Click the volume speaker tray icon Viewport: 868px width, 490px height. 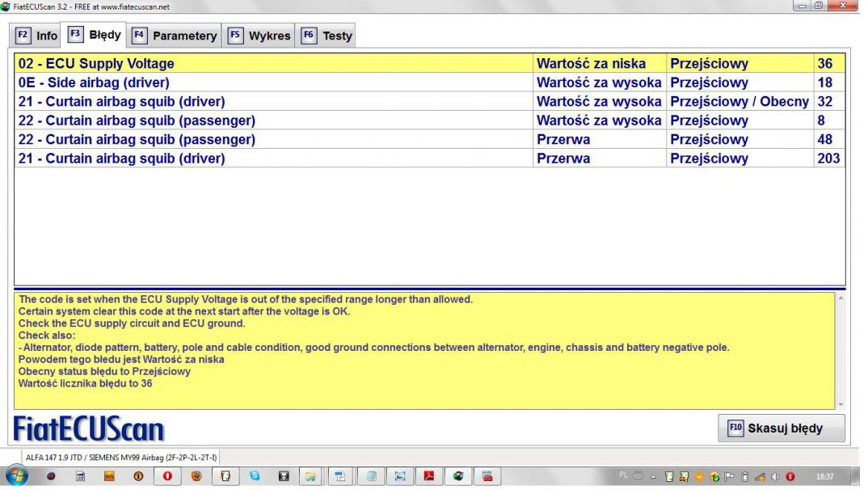point(775,477)
